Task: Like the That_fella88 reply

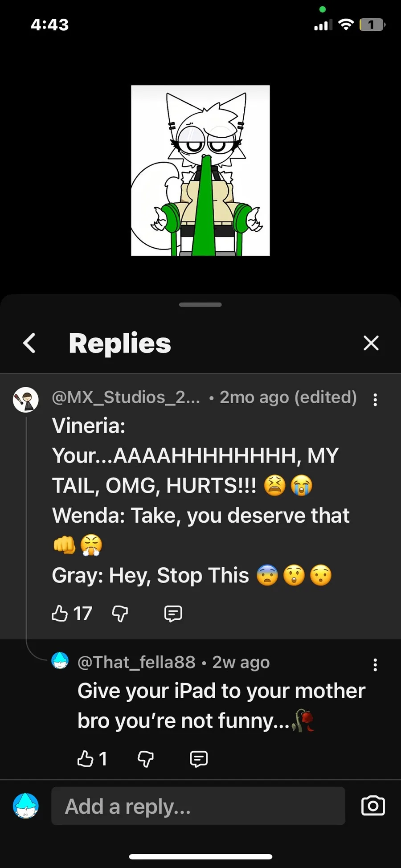Action: [86, 758]
